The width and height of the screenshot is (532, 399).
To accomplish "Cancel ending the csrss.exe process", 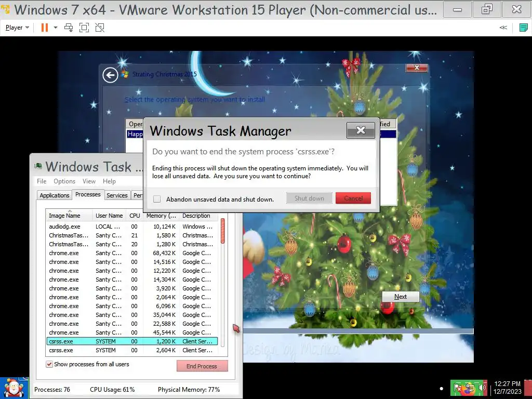I will point(353,198).
